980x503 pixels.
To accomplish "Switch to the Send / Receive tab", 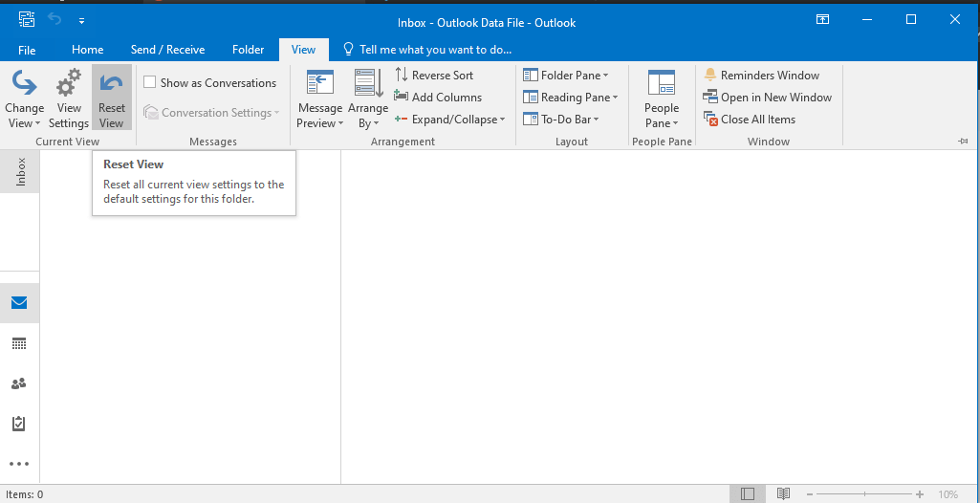I will coord(167,50).
